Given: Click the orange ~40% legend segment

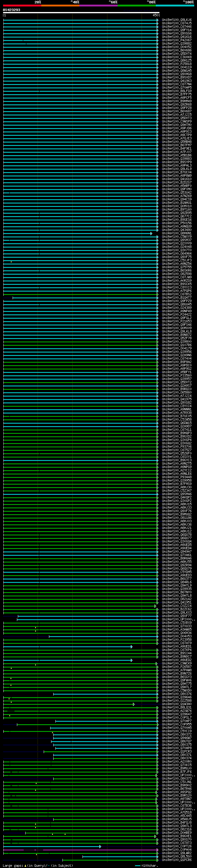Looking at the screenshot, I should pos(60,6).
